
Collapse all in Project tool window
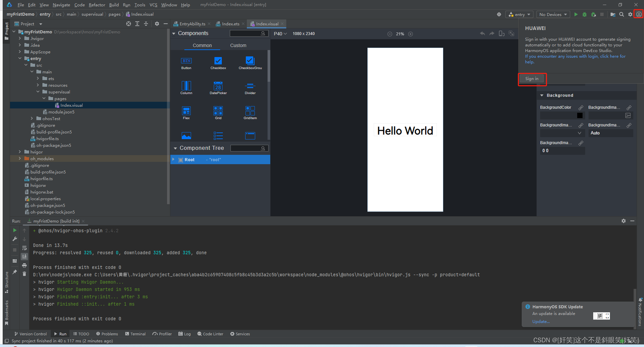[146, 24]
